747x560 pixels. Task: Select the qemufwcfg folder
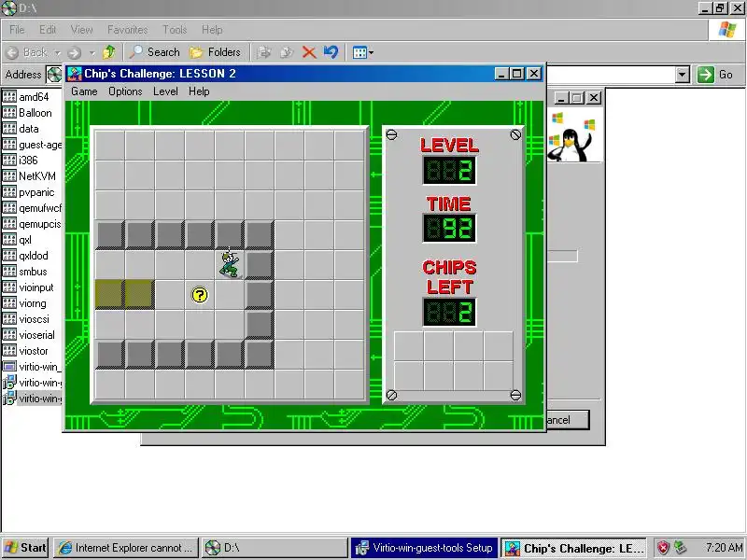point(33,208)
